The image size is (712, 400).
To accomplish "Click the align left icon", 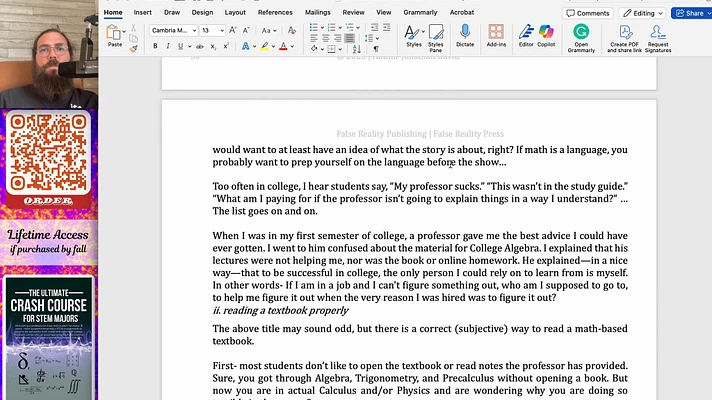I will click(x=314, y=39).
